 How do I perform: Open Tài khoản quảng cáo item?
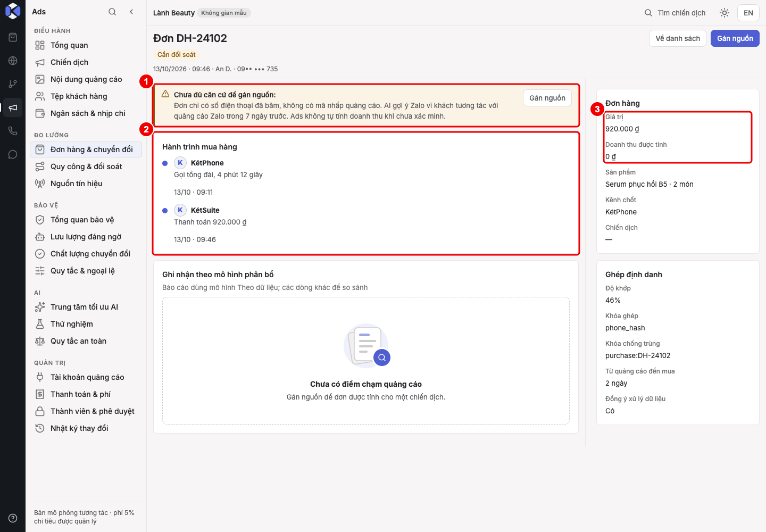(86, 377)
